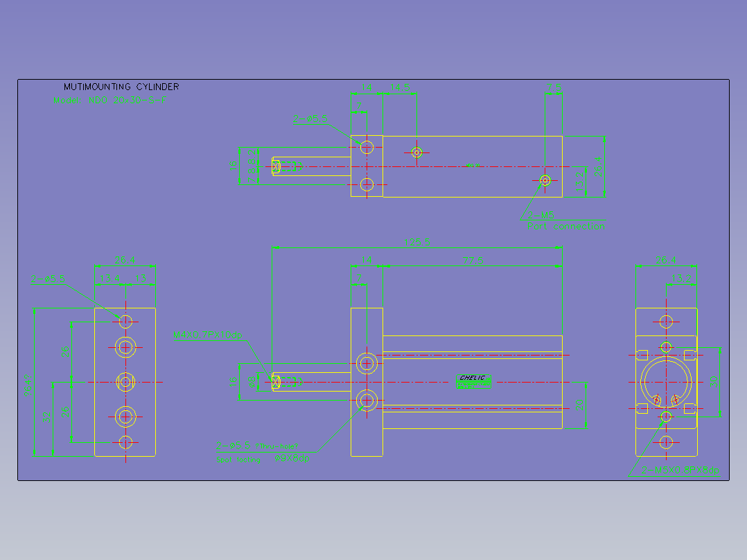Click the 14.5 dimension text

[x=400, y=88]
